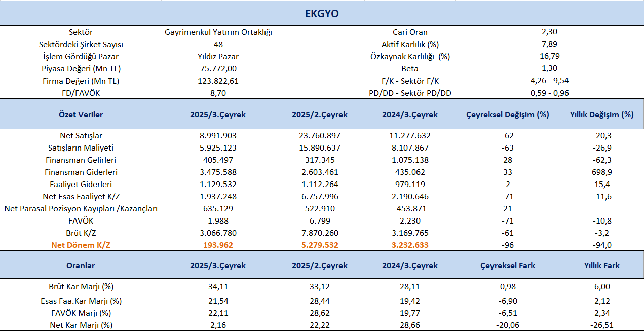Select the Gayrimenkul Yatırım Ortaklığı sector cell

(218, 32)
